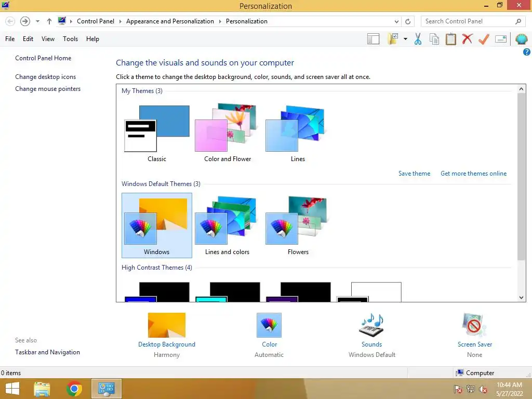Click the Control Panel breadcrumb
The width and height of the screenshot is (532, 399).
click(x=96, y=21)
